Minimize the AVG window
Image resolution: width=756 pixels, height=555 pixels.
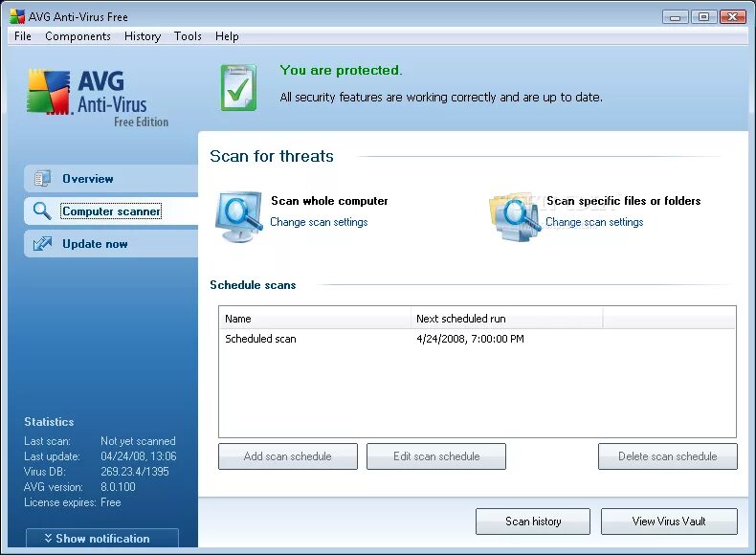(675, 17)
